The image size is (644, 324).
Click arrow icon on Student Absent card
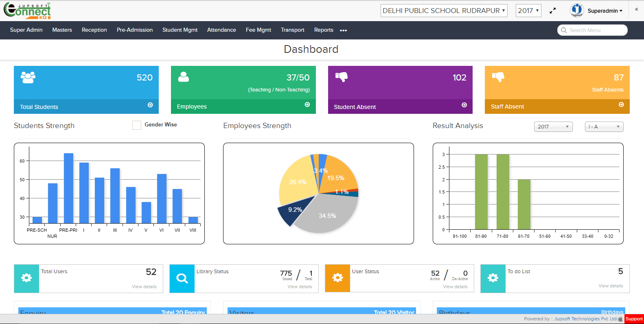tap(464, 105)
